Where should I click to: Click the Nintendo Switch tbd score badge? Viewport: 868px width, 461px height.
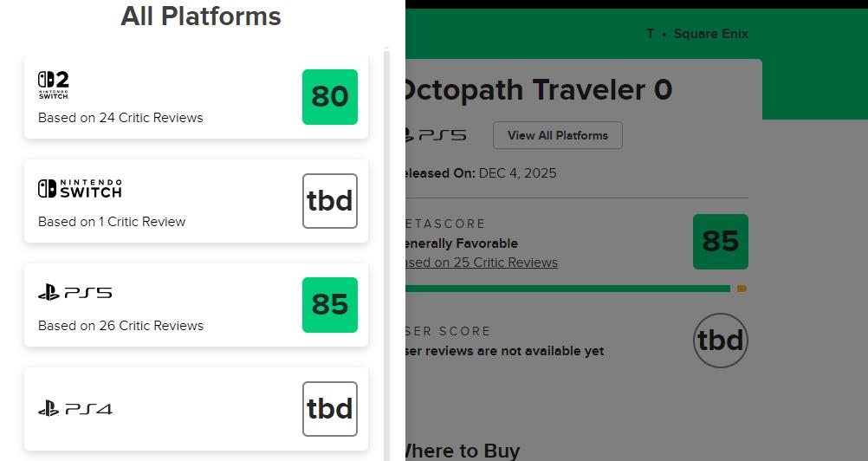[x=330, y=201]
